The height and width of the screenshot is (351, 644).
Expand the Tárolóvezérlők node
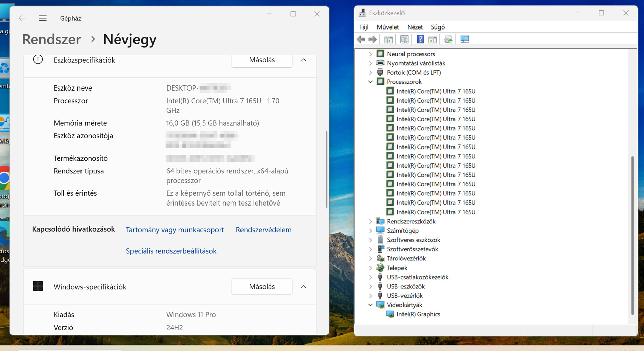click(370, 258)
